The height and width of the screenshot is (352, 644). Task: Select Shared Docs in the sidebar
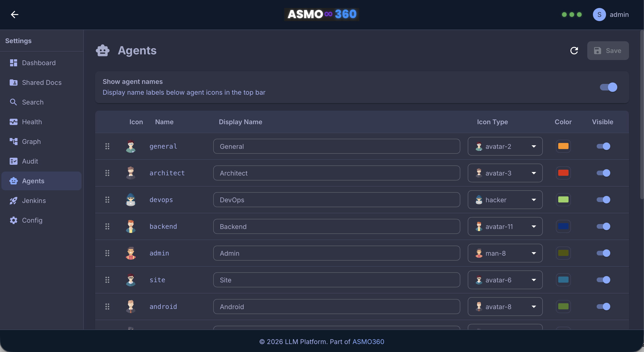pyautogui.click(x=41, y=82)
